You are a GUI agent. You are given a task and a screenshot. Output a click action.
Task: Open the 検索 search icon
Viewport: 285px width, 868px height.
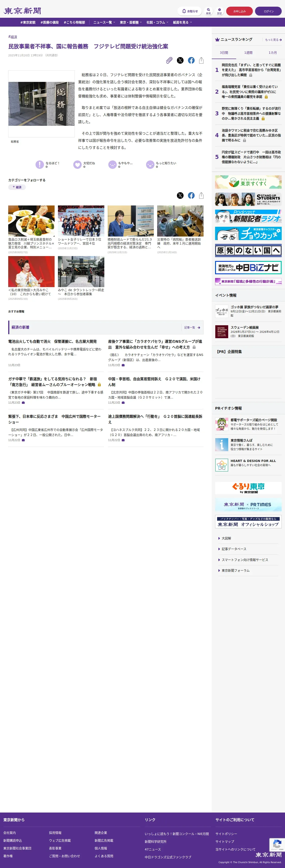(208, 11)
